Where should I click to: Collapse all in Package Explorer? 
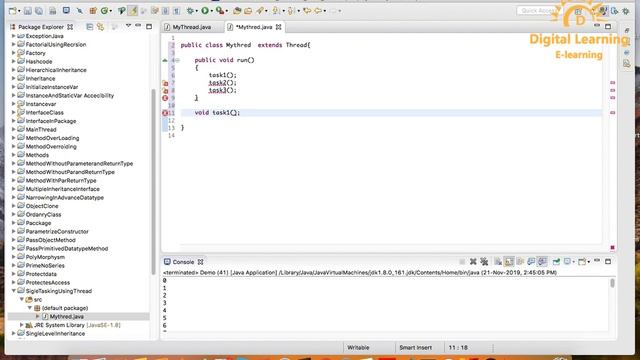89,27
